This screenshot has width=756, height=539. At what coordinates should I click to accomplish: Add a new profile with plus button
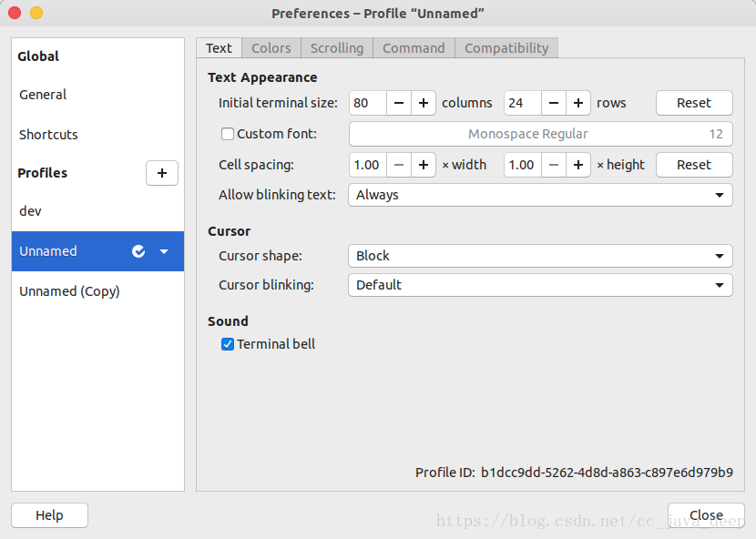161,173
